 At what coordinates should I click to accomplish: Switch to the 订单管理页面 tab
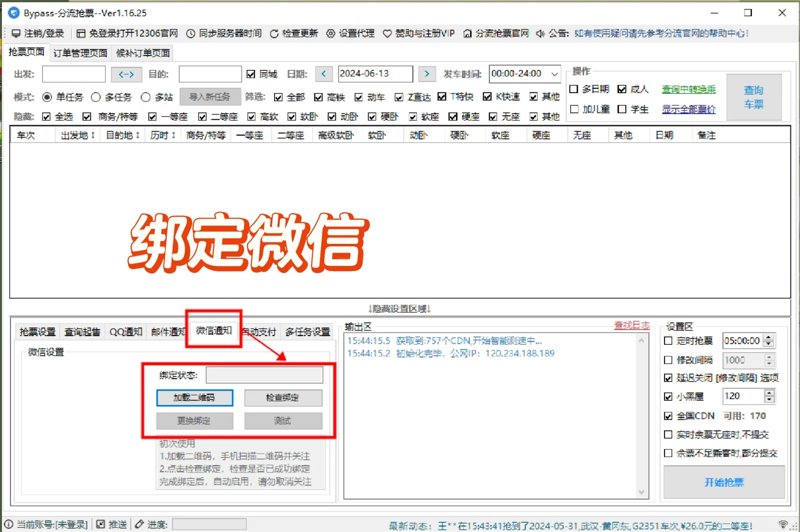click(x=79, y=52)
